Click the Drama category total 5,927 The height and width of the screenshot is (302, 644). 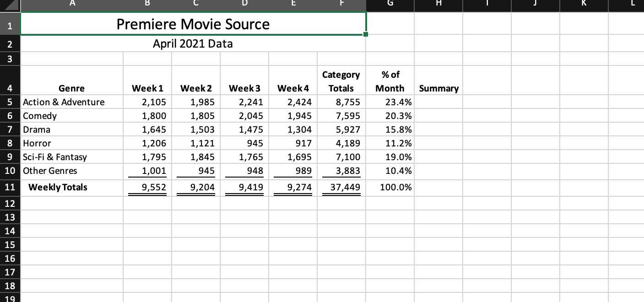coord(341,129)
